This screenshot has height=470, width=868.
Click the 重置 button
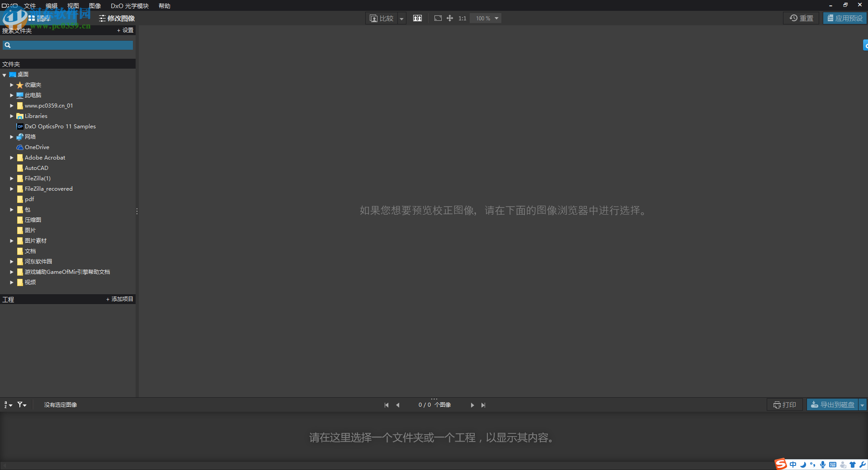click(801, 18)
